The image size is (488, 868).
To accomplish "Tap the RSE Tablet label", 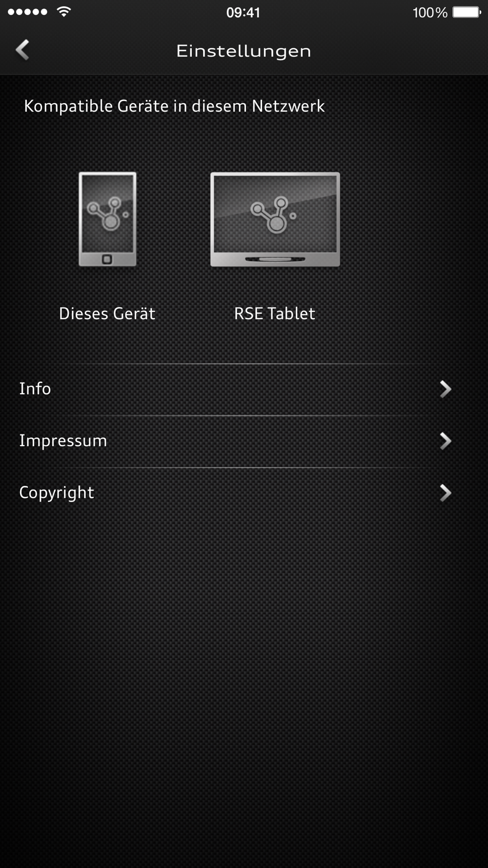I will tap(275, 313).
